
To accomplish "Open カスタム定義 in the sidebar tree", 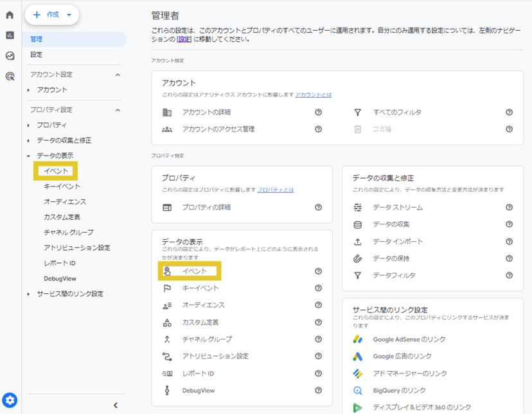I will coord(62,217).
